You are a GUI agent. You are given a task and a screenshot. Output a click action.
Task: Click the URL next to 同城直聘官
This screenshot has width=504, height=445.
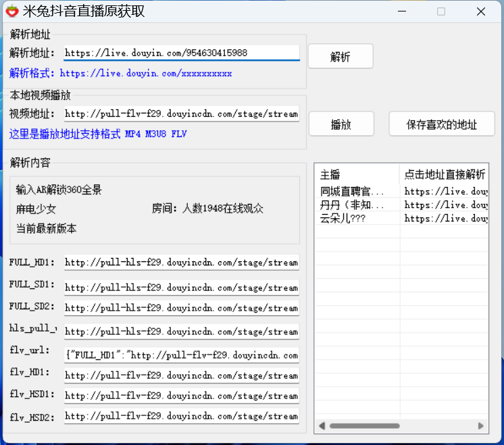click(446, 192)
